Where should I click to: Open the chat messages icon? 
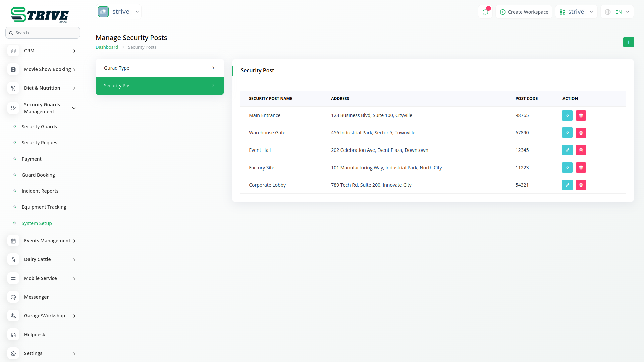(x=485, y=12)
